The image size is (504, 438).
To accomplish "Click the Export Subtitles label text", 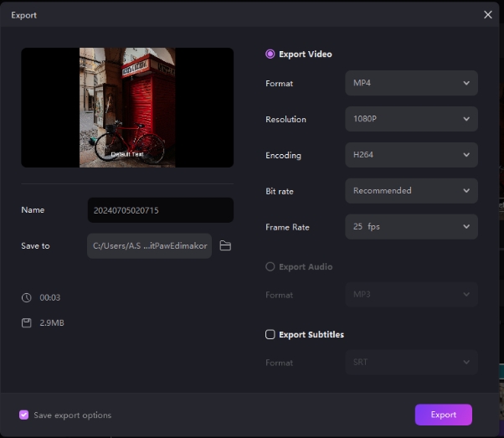I will click(x=311, y=334).
